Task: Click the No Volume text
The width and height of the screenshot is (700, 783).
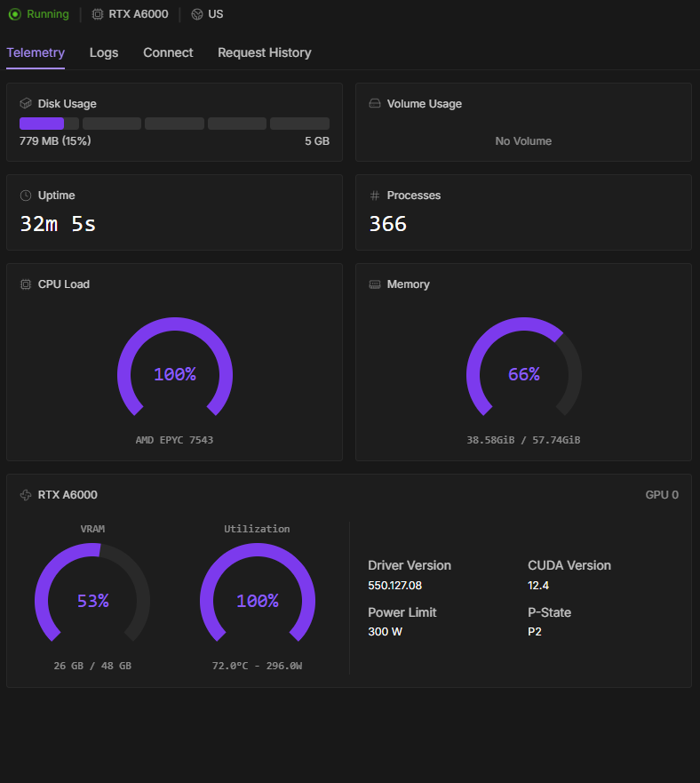Action: [x=523, y=140]
